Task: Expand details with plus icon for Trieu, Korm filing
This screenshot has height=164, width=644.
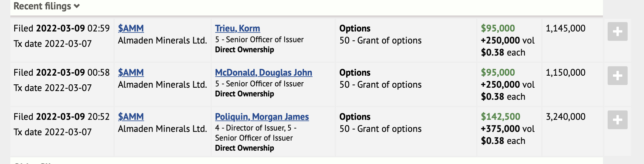Action: point(617,31)
